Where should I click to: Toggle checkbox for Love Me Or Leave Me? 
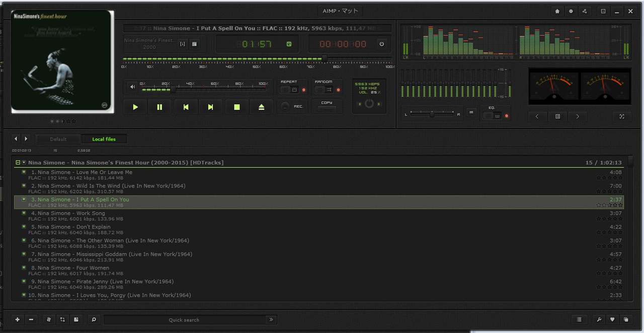tap(24, 172)
